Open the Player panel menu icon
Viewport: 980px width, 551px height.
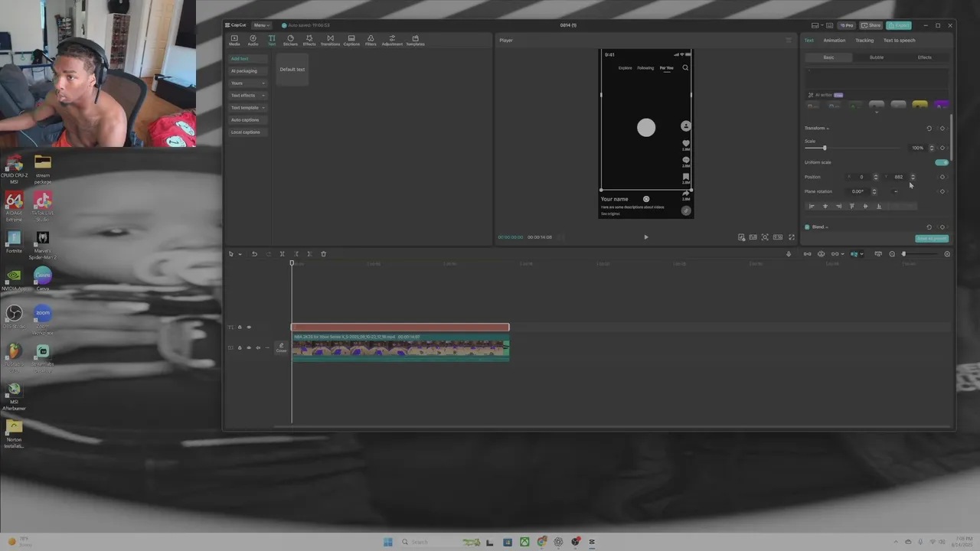coord(789,40)
